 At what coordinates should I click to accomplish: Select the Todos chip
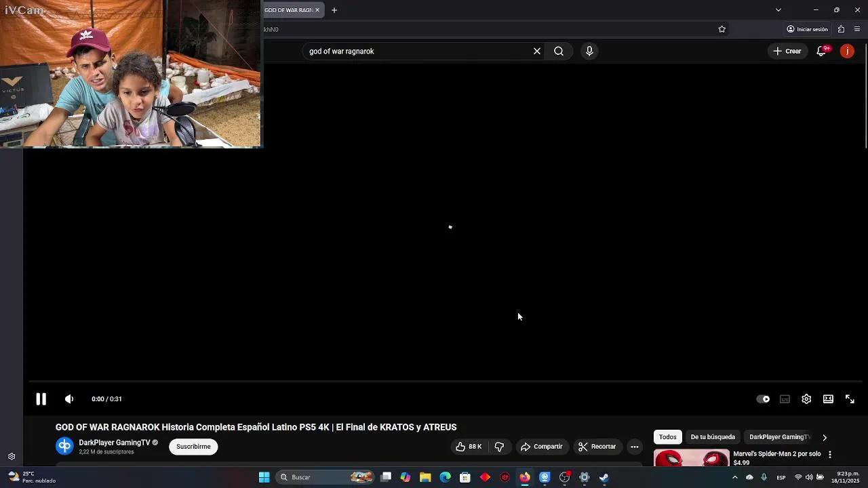click(668, 437)
